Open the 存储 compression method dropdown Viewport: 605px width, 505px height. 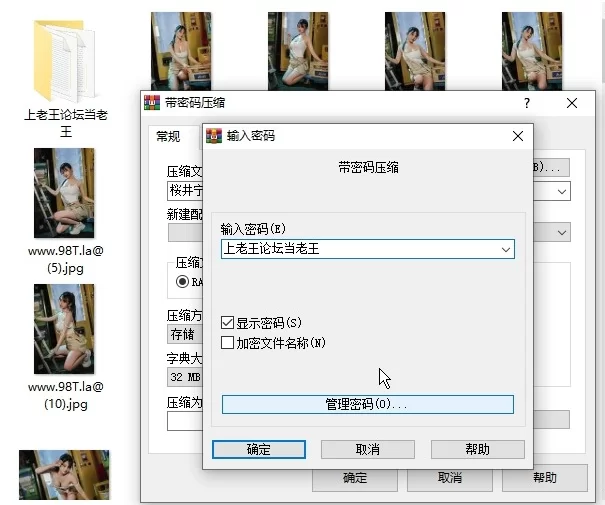point(185,334)
